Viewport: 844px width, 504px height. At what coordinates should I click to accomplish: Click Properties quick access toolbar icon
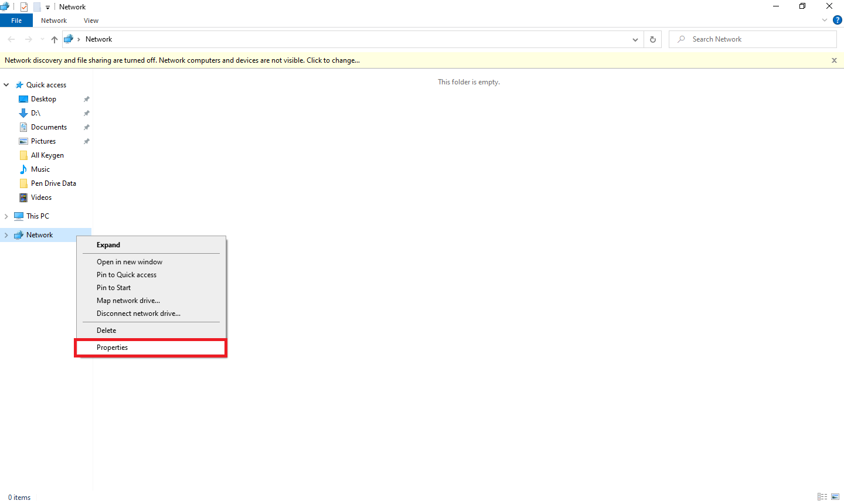(x=24, y=7)
